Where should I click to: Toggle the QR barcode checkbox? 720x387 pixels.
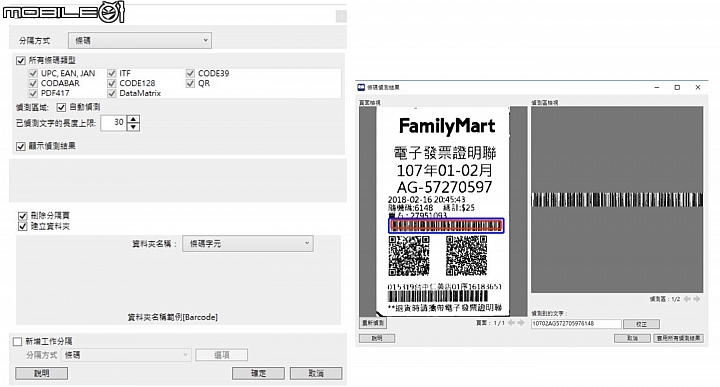pos(190,84)
